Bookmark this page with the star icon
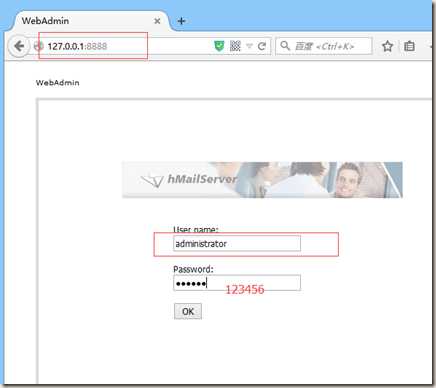This screenshot has height=388, width=436. [387, 46]
